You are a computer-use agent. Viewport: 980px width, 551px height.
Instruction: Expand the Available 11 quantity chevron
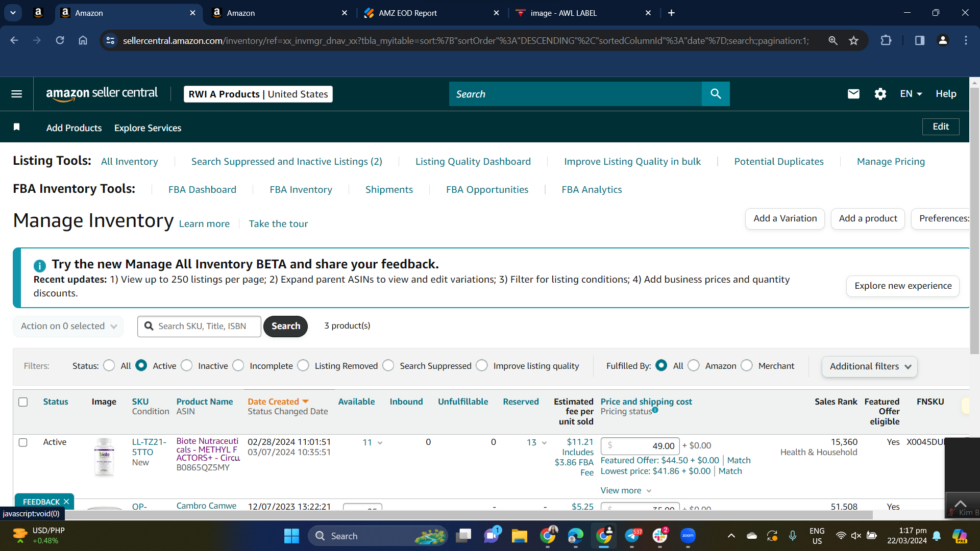(x=380, y=443)
